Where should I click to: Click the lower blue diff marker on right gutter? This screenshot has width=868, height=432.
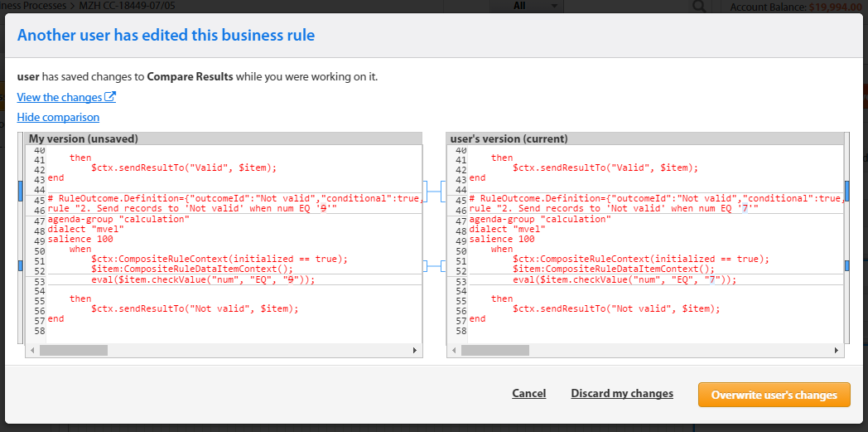point(846,266)
